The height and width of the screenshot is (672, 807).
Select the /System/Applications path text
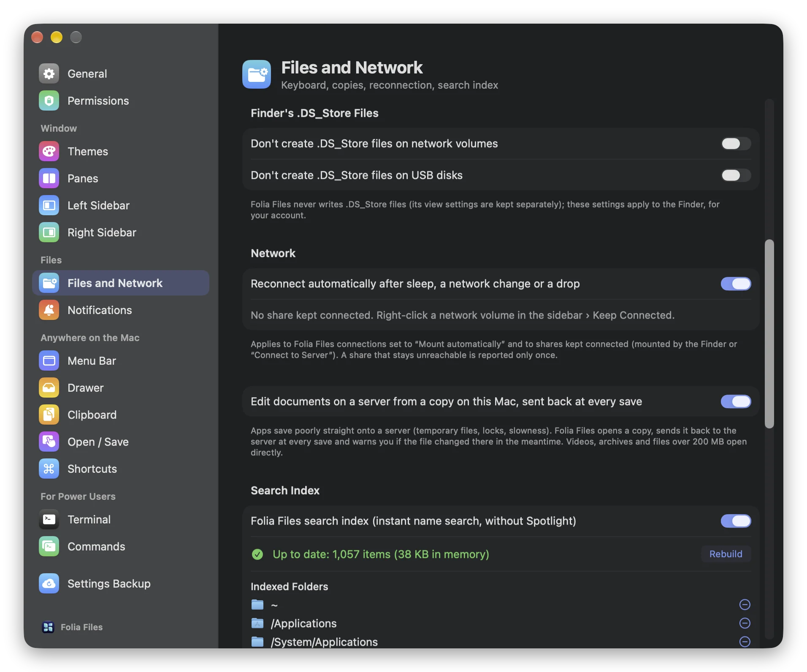(x=324, y=642)
